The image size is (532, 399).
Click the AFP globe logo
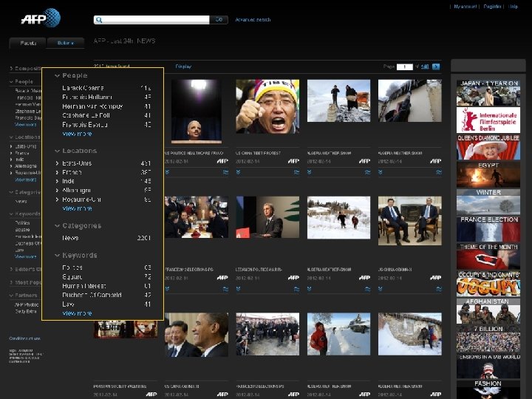(41, 18)
